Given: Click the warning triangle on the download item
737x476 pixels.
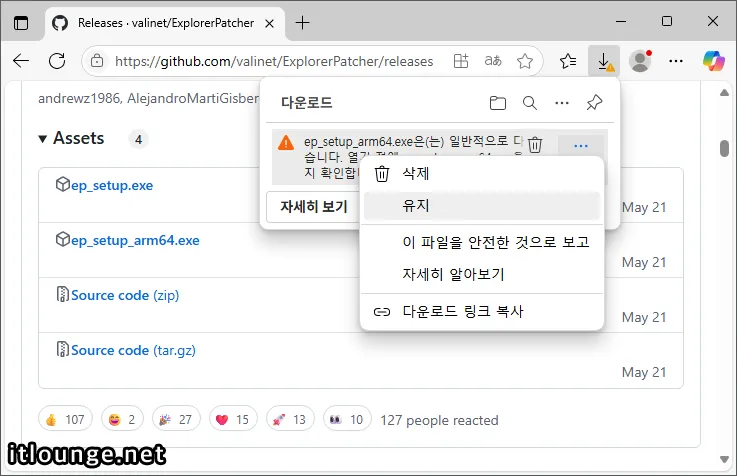Looking at the screenshot, I should click(286, 142).
